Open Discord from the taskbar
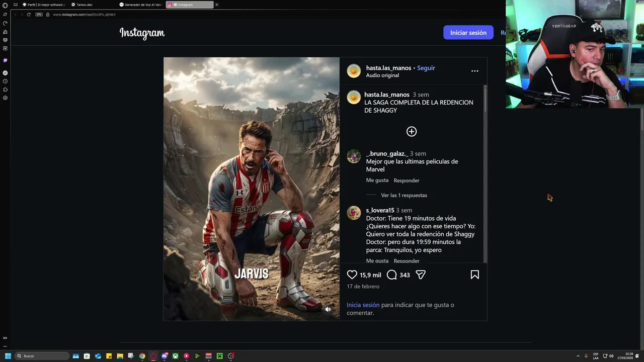The image size is (644, 362). [x=164, y=356]
